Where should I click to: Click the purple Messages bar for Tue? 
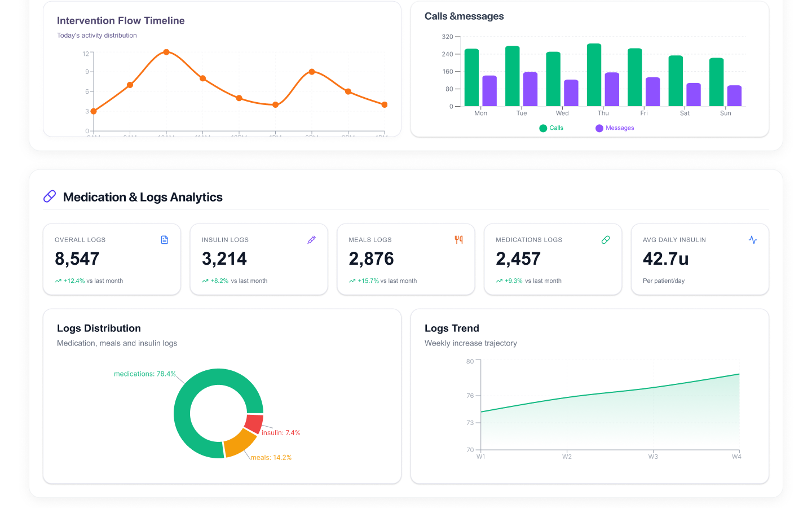[530, 89]
